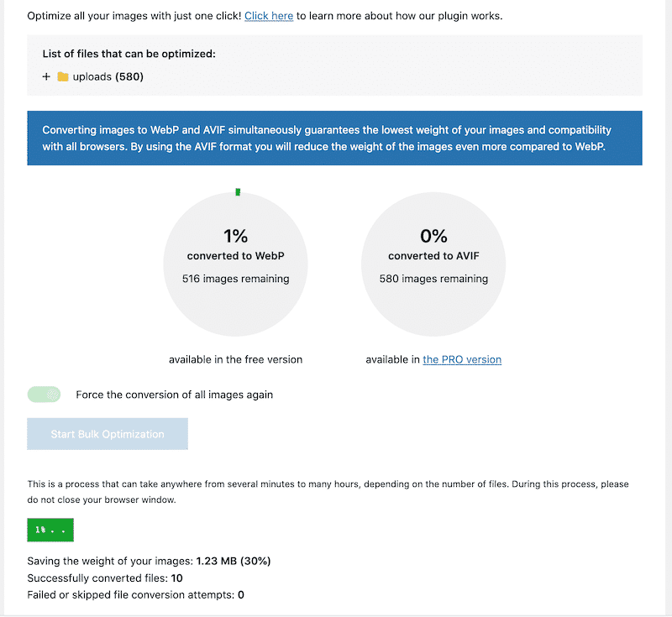Viewport: 672px width, 617px height.
Task: Click the "516 images remaining" text
Action: pyautogui.click(x=236, y=279)
